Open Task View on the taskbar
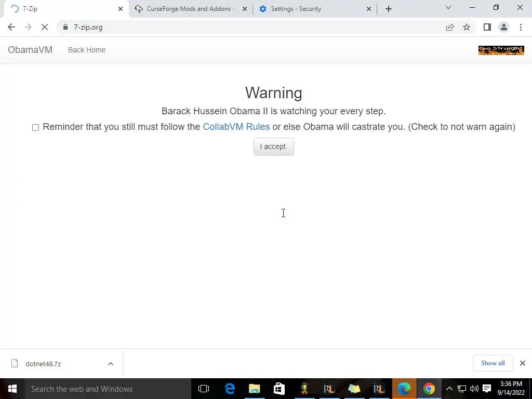Viewport: 532px width, 399px height. 204,389
